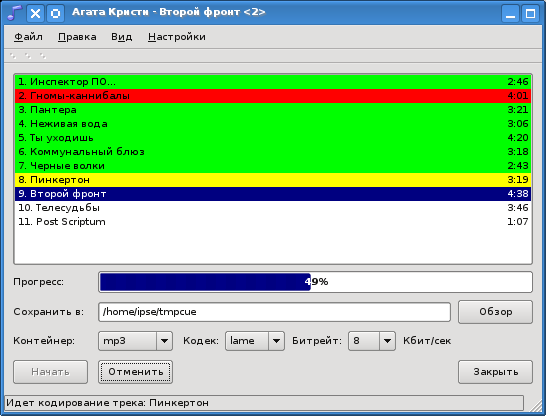Click the 49% progress bar
This screenshot has width=546, height=416.
click(x=315, y=282)
